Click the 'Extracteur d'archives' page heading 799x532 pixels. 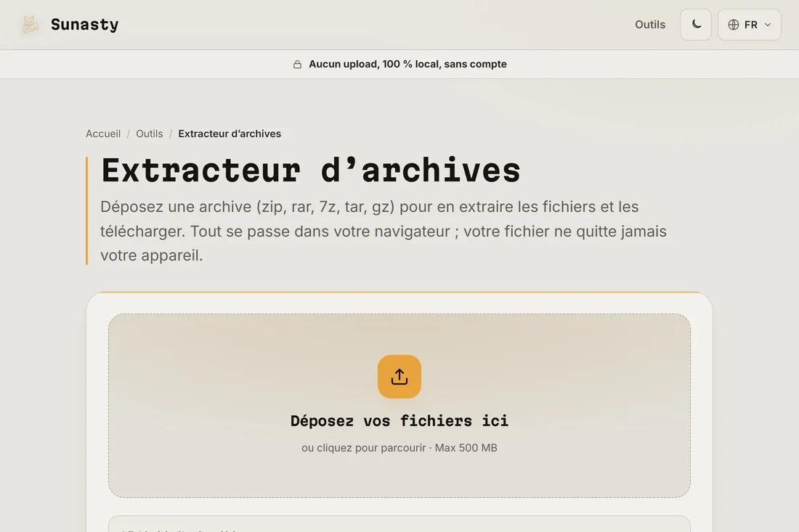click(x=311, y=170)
